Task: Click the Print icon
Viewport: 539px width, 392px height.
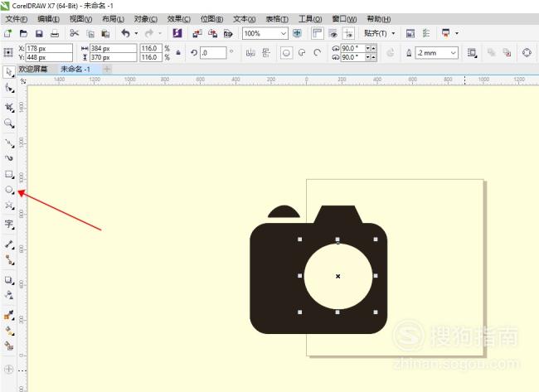Action: tap(55, 33)
